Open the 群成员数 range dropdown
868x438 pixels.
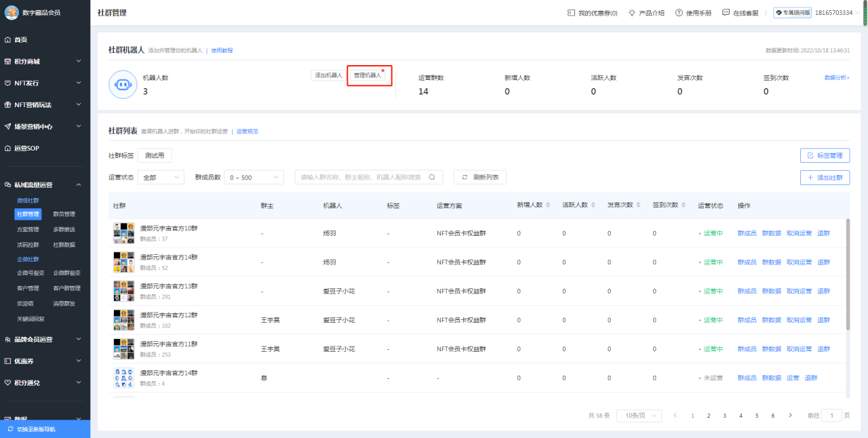[x=254, y=177]
